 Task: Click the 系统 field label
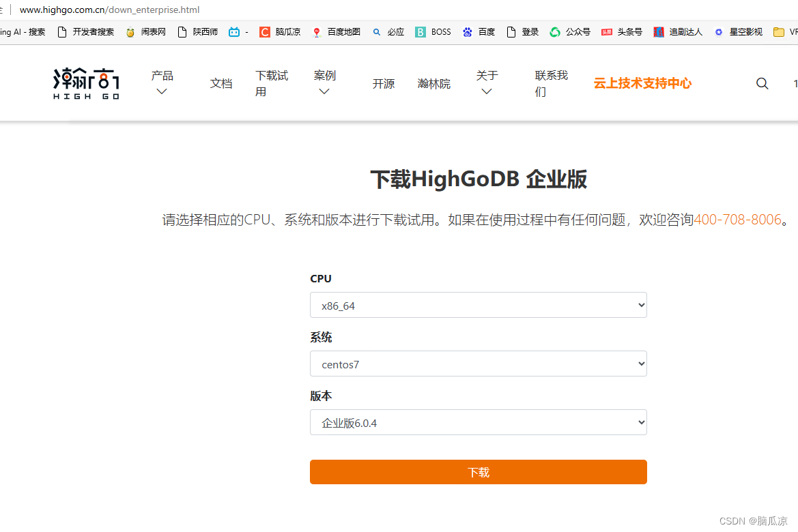tap(321, 337)
